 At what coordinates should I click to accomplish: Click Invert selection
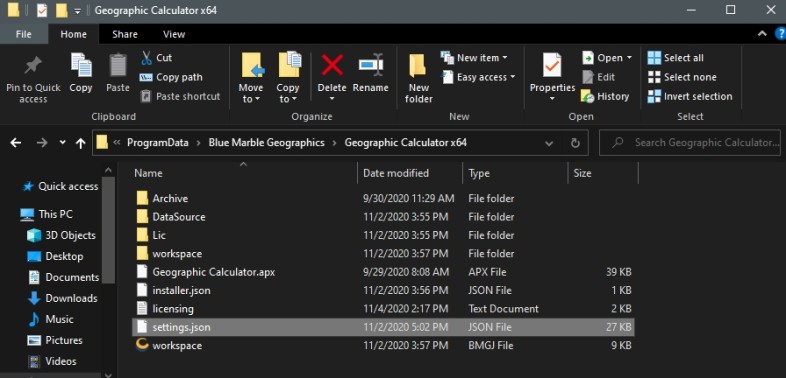click(x=690, y=96)
